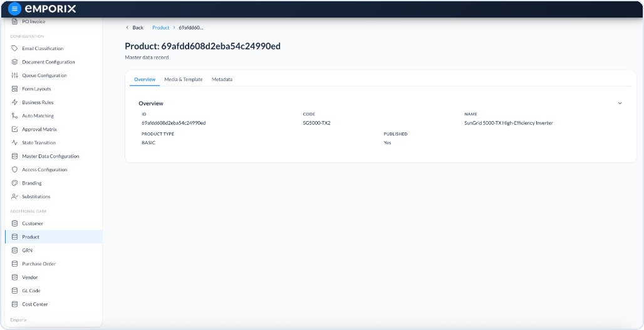Click the PO Invoice document icon
The image size is (644, 330).
15,21
